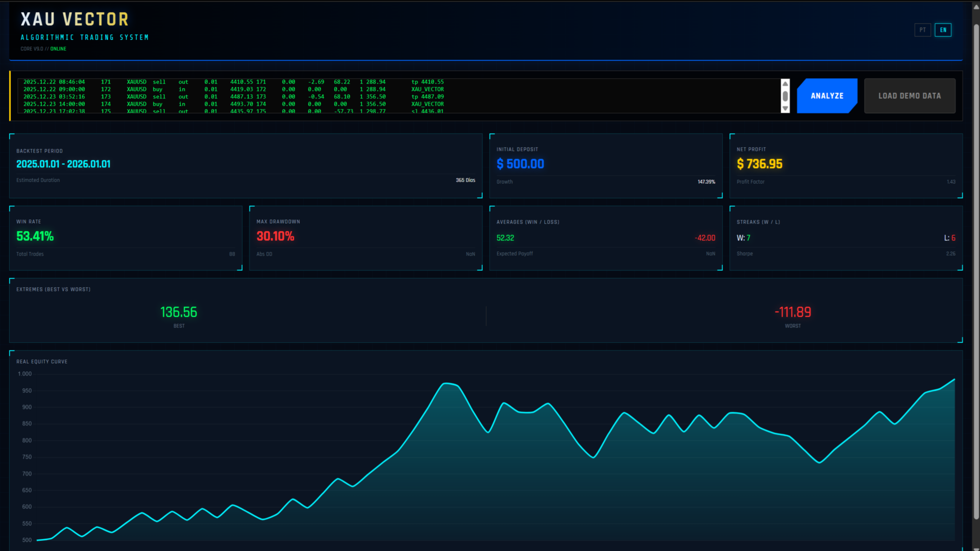Click the Max Drawdown 30.10% figure

[x=275, y=236]
